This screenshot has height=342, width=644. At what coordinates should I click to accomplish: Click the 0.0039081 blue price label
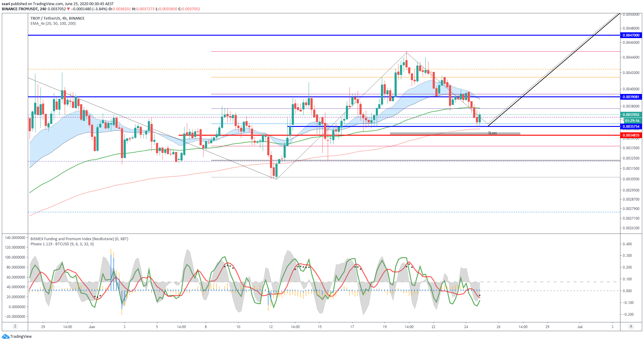(631, 97)
